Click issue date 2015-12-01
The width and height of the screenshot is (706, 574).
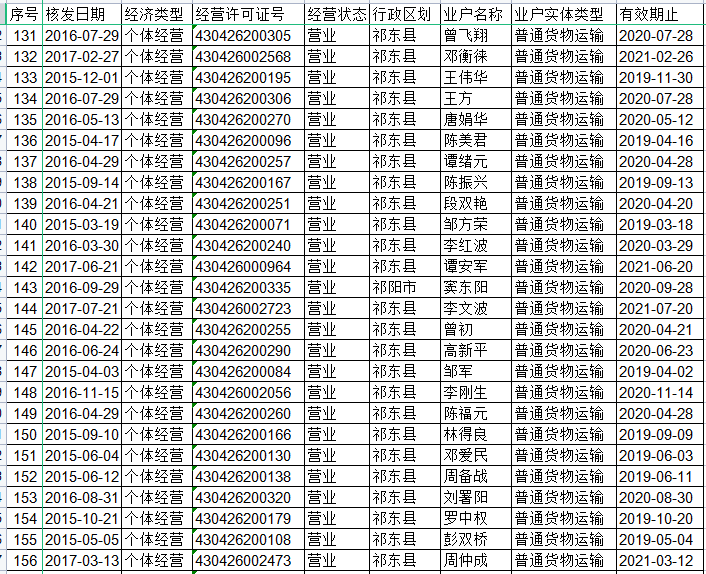click(81, 77)
